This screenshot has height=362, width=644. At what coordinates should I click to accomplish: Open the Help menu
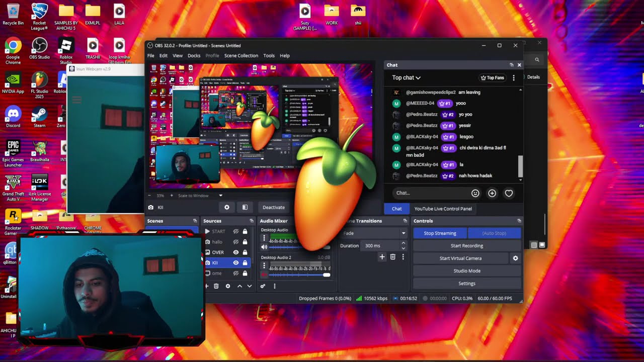(285, 56)
